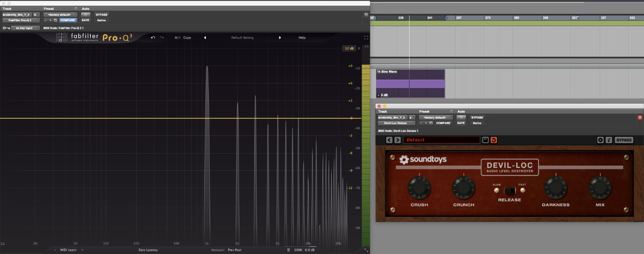This screenshot has width=644, height=254.
Task: Open Devil-Loc settings gear
Action: [x=600, y=140]
